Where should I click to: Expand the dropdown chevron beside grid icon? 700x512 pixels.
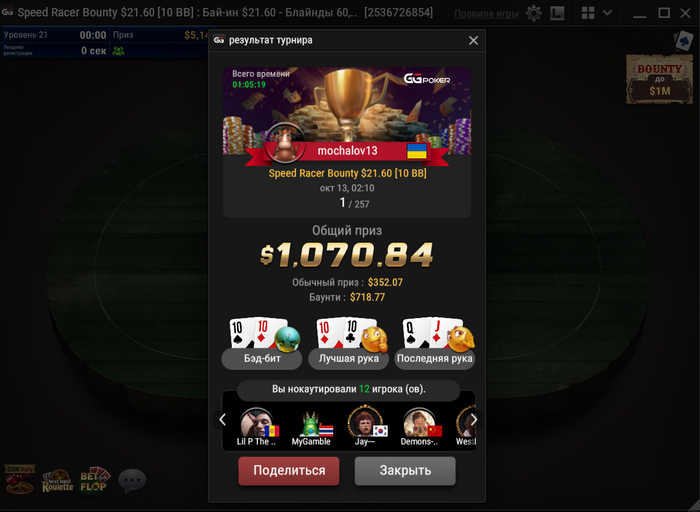point(607,13)
